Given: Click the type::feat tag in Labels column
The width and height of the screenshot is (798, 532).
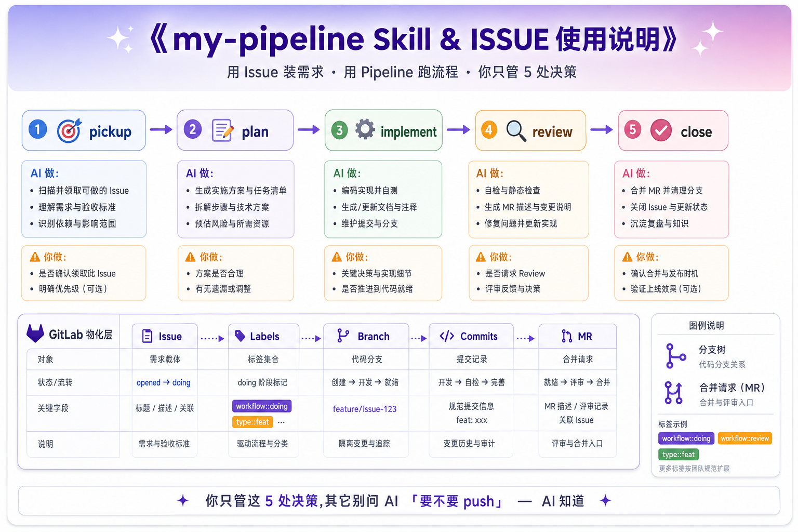Looking at the screenshot, I should pos(252,422).
